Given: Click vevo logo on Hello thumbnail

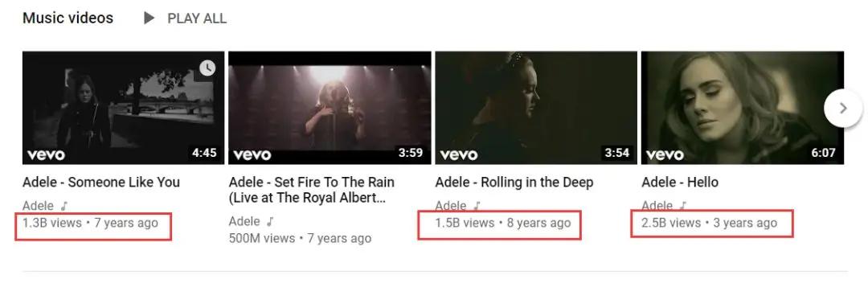Looking at the screenshot, I should click(x=665, y=154).
